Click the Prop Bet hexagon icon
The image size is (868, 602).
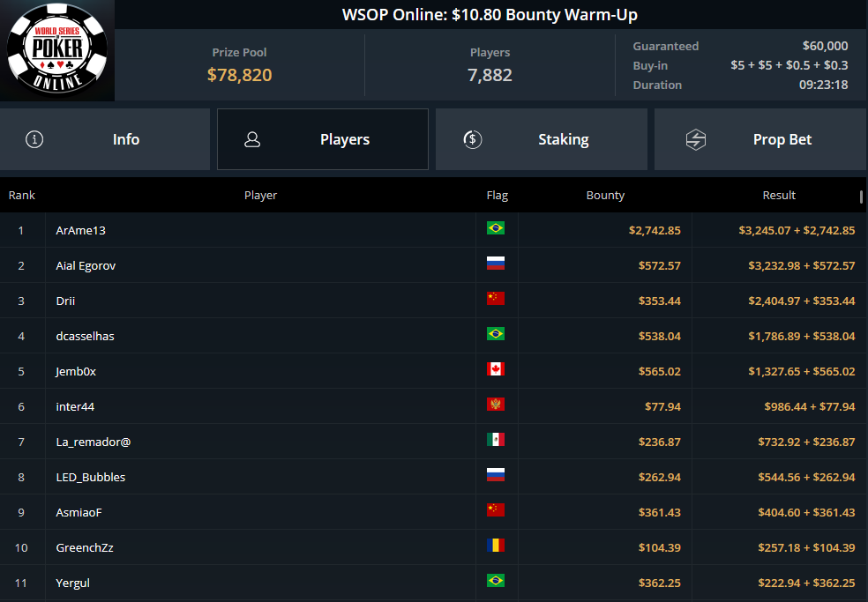coord(696,139)
